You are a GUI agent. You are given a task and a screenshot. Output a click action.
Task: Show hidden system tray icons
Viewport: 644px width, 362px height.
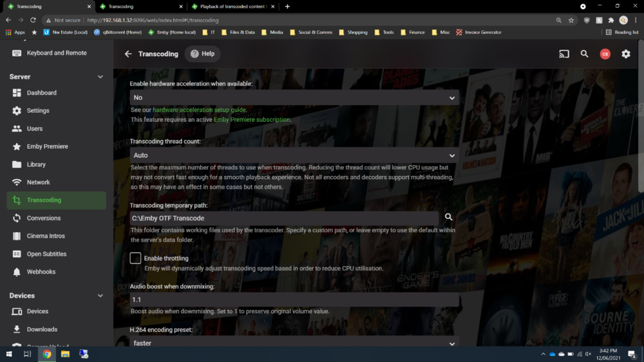543,354
